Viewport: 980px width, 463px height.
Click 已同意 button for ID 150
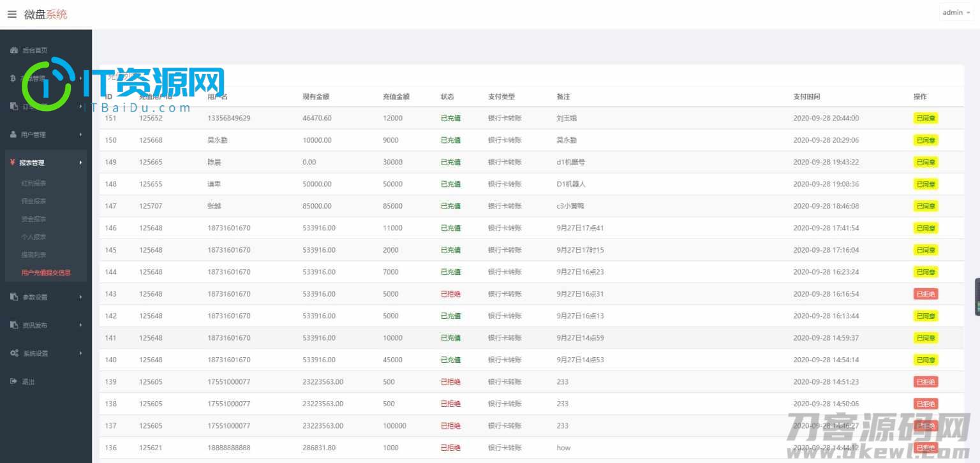(x=926, y=140)
